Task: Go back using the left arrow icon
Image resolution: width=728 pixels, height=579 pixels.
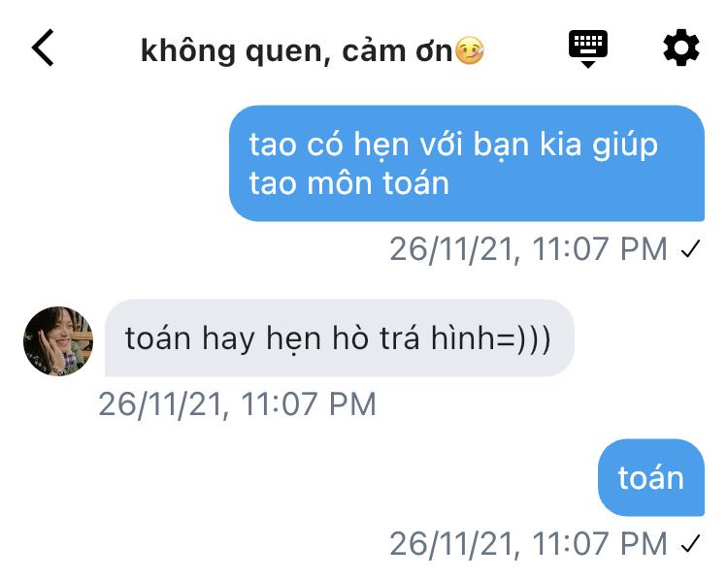Action: point(43,48)
